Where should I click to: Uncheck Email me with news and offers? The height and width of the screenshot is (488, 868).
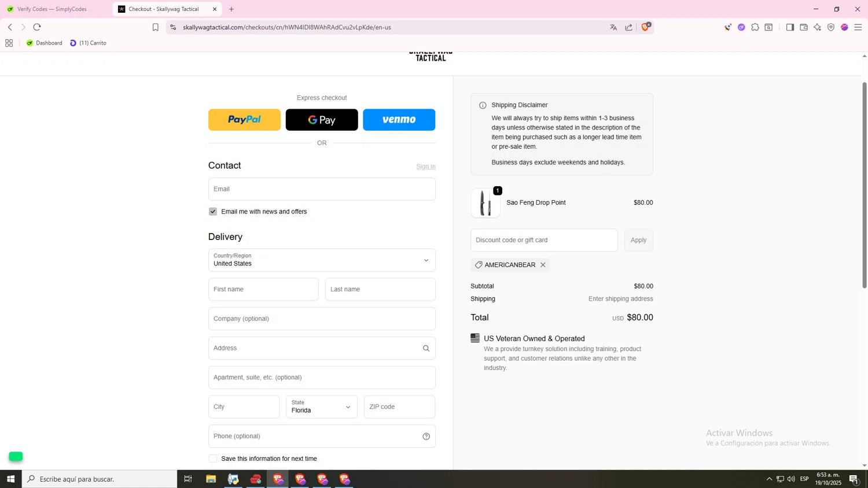tap(213, 212)
